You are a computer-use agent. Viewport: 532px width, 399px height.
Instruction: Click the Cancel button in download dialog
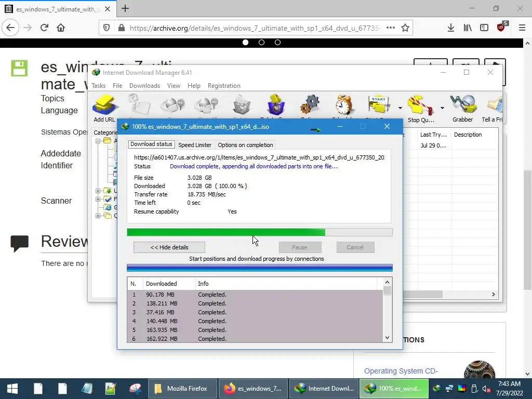pos(355,247)
